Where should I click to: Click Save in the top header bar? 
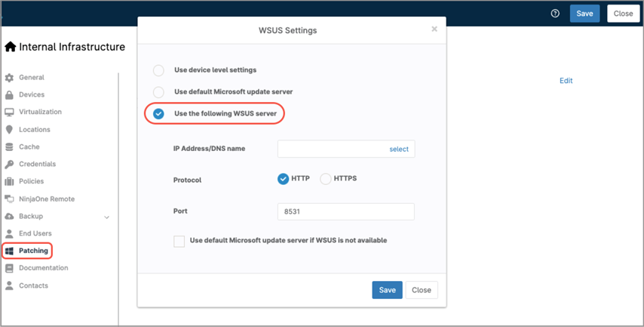[x=584, y=14]
